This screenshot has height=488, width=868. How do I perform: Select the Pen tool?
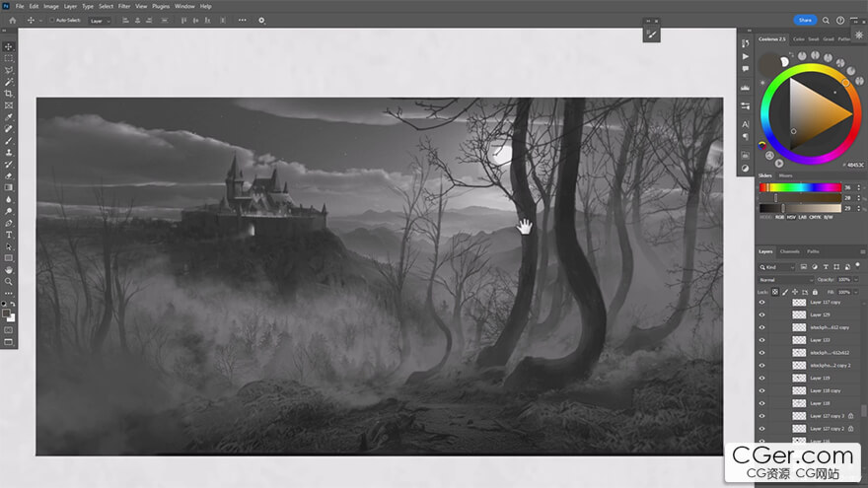(8, 223)
